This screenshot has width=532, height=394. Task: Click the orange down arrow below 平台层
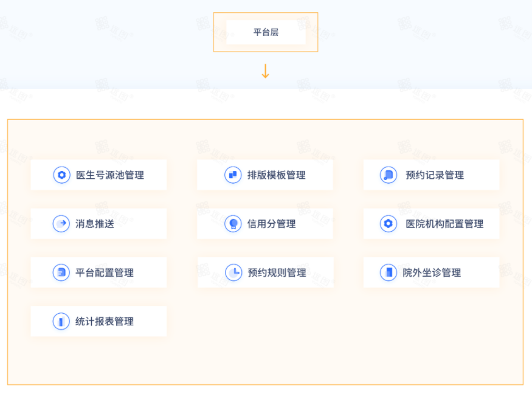point(265,71)
